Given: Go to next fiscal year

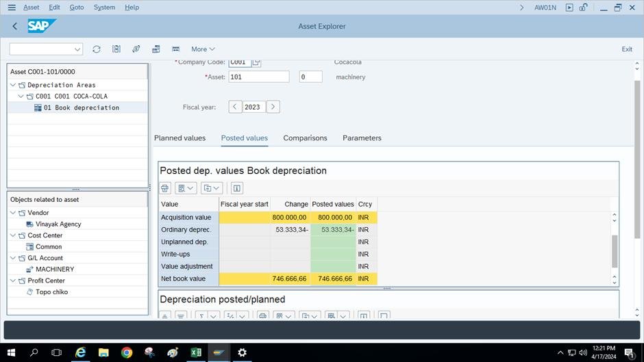Looking at the screenshot, I should (273, 107).
